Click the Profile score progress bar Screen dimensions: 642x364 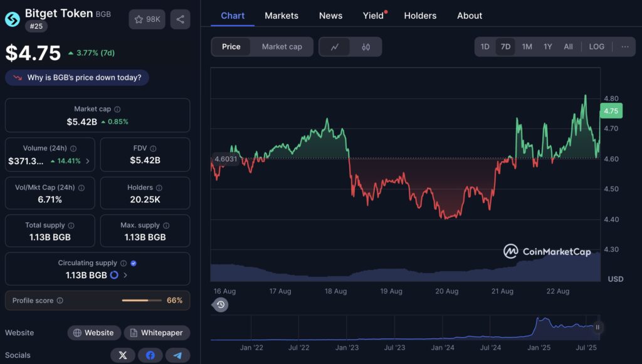(x=142, y=301)
